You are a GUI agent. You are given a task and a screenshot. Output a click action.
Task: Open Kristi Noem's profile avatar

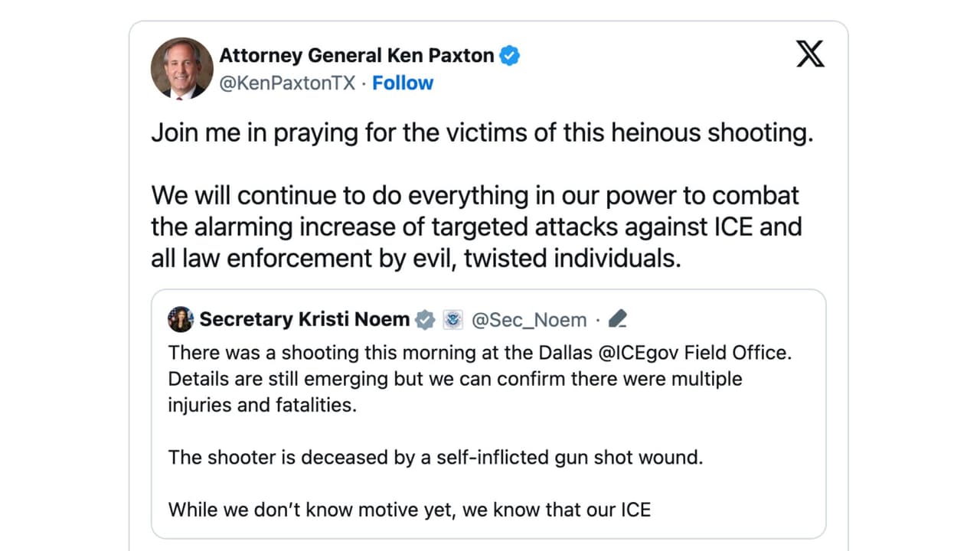click(x=180, y=318)
